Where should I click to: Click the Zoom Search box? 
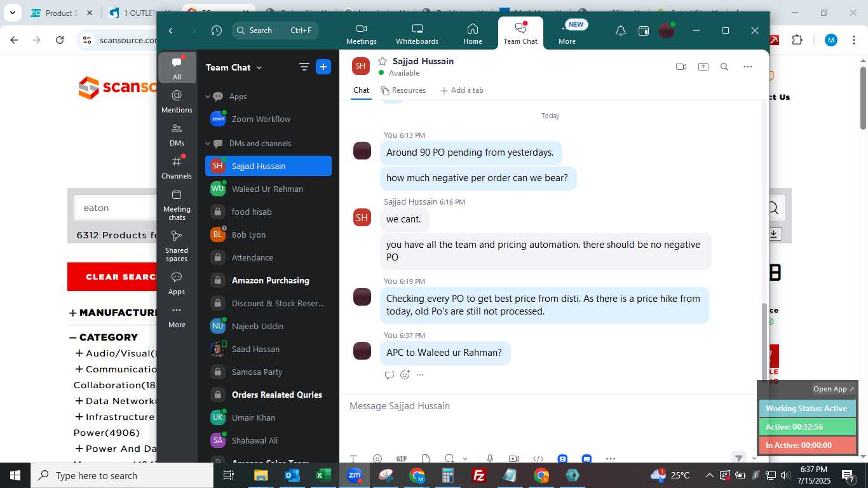click(x=275, y=30)
